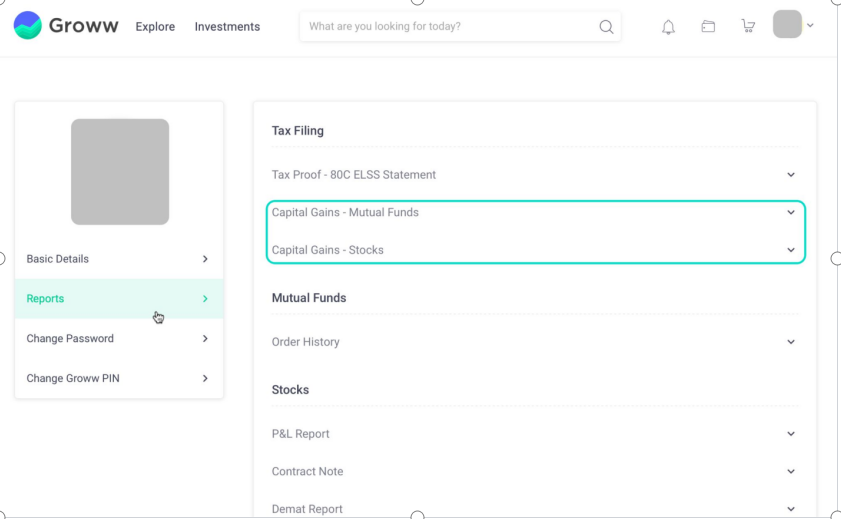Click the search magnifier icon
The image size is (841, 519).
pos(606,27)
